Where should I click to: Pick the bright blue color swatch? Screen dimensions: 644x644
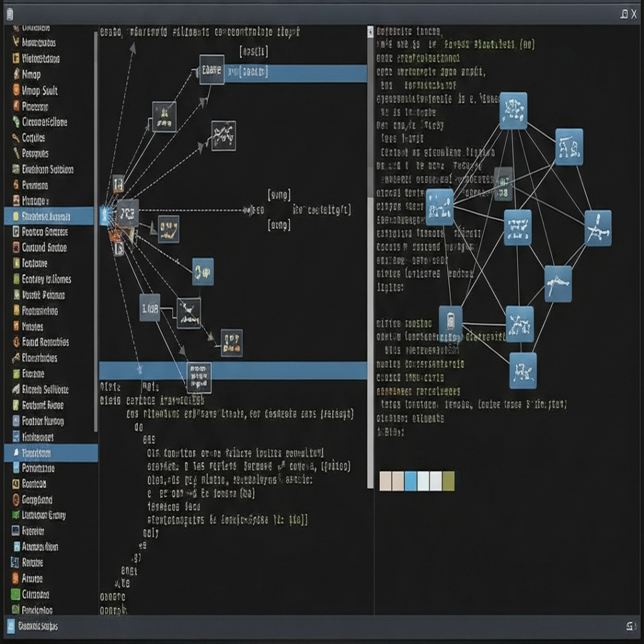click(x=411, y=481)
